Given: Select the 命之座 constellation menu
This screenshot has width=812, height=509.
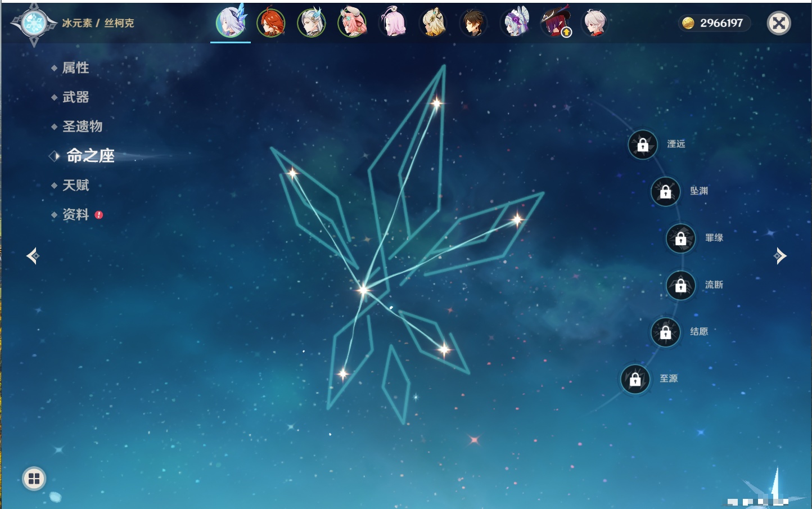Looking at the screenshot, I should point(90,156).
